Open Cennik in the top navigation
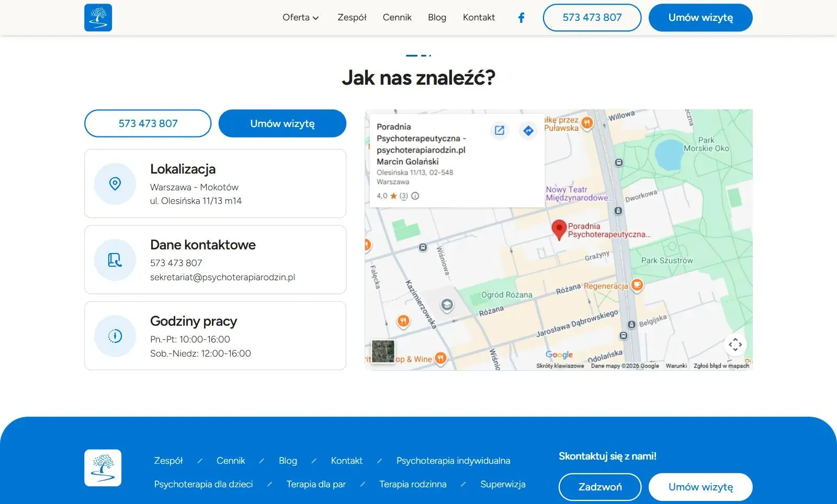 (x=397, y=18)
